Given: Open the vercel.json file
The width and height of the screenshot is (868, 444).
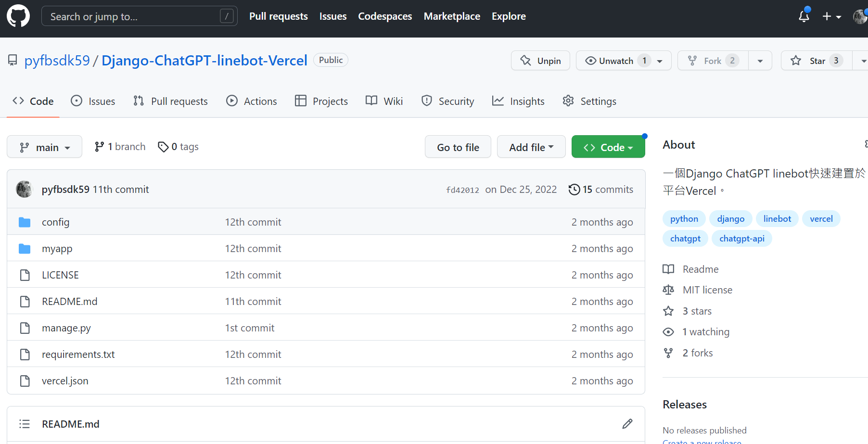Looking at the screenshot, I should (x=65, y=381).
